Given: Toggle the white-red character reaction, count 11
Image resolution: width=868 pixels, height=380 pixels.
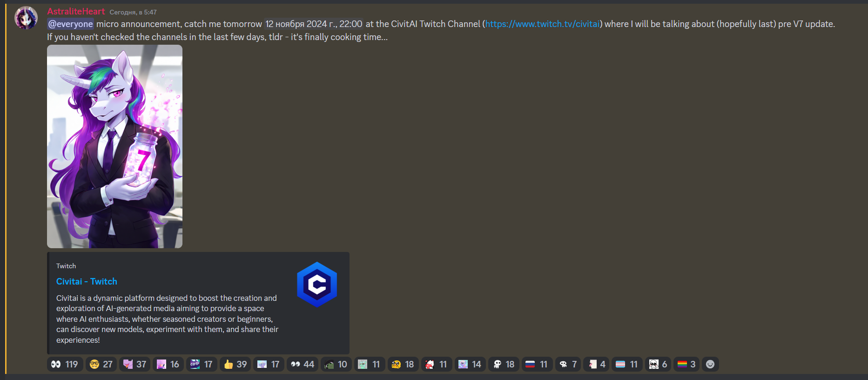Looking at the screenshot, I should (x=437, y=364).
